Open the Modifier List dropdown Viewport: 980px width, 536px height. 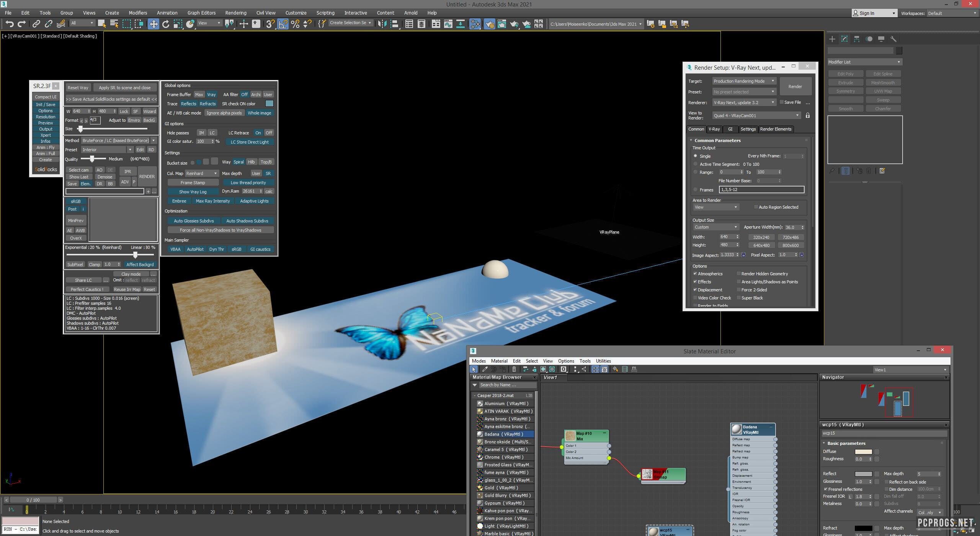click(x=864, y=62)
